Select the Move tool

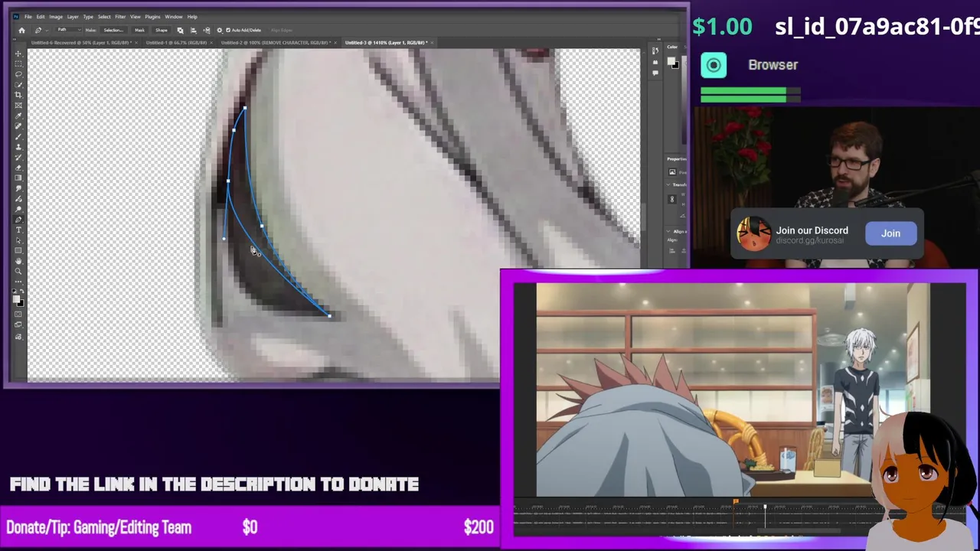click(x=18, y=54)
